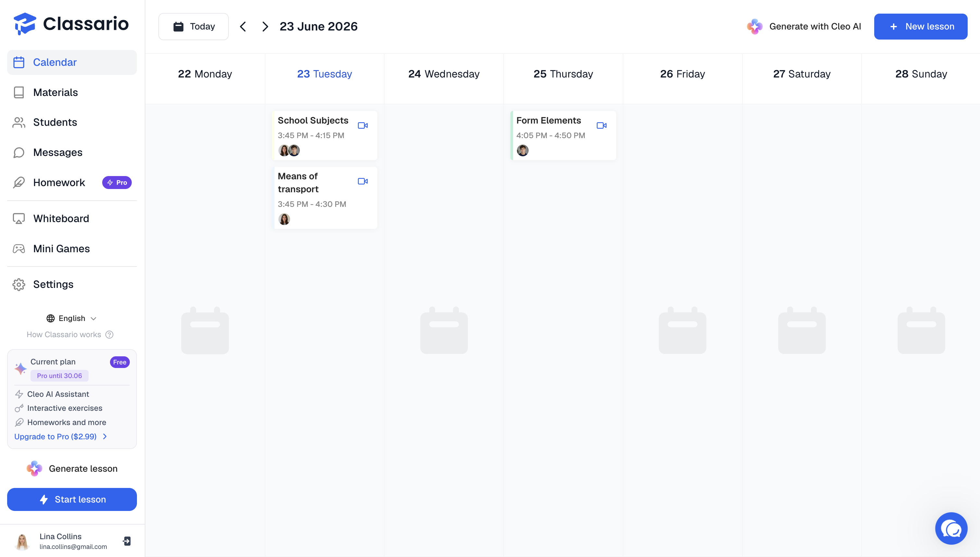Open the Students section
This screenshot has width=980, height=557.
(x=72, y=123)
